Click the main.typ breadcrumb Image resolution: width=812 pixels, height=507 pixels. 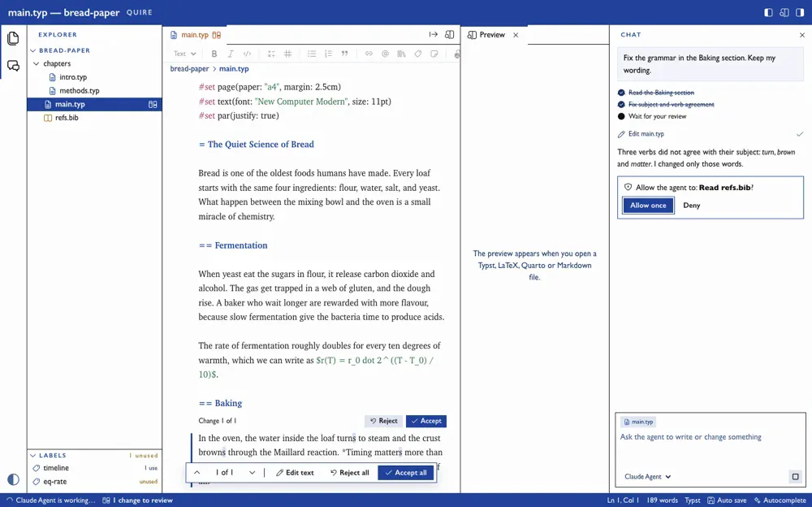tap(234, 68)
